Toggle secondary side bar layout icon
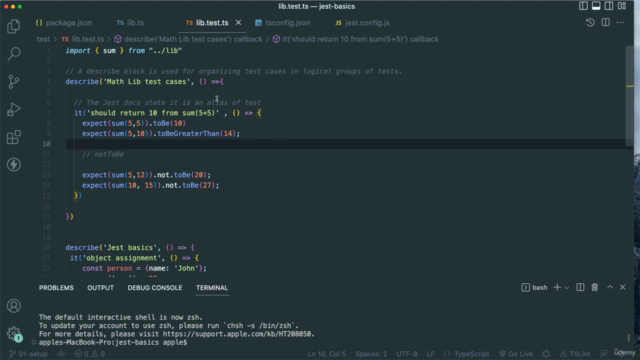The image size is (640, 360). [x=609, y=6]
